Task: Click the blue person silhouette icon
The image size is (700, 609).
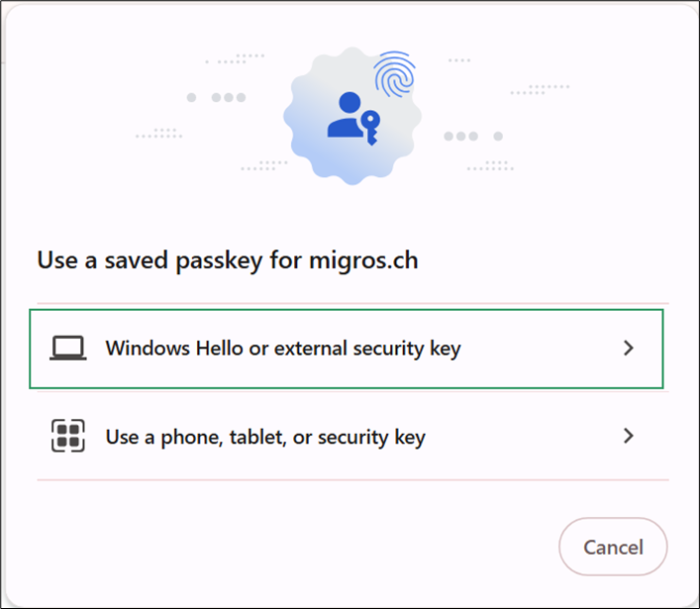Action: coord(346,115)
